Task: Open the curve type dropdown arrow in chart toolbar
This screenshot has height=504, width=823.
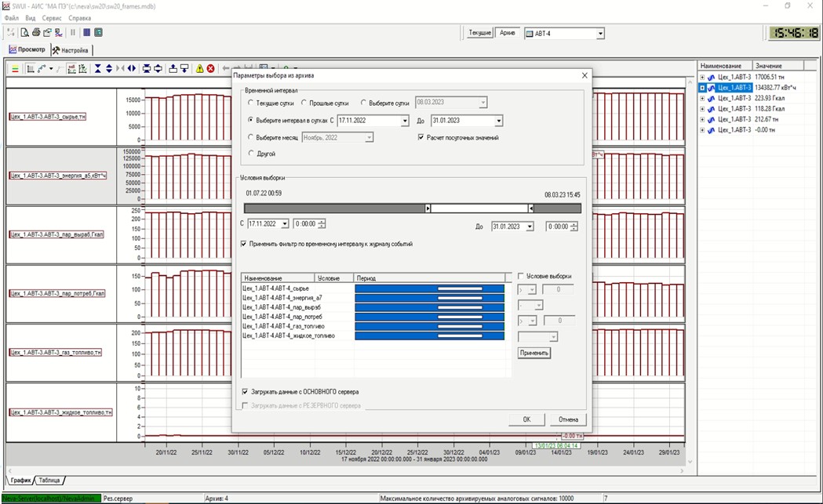Action: coord(51,69)
